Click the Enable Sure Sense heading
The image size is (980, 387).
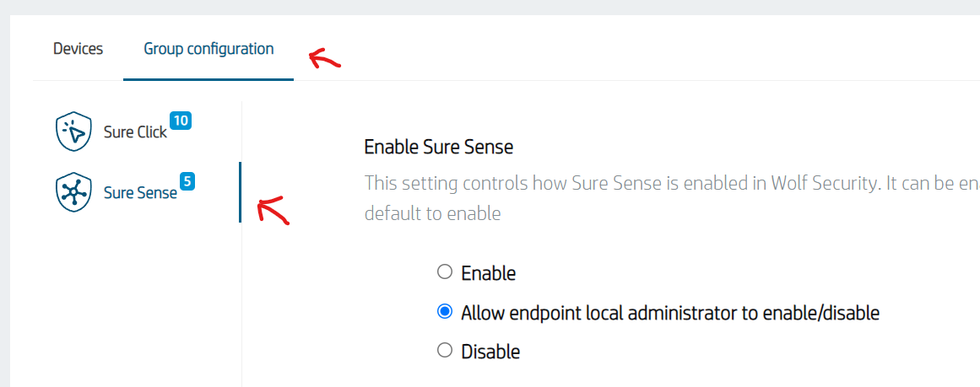pos(438,148)
